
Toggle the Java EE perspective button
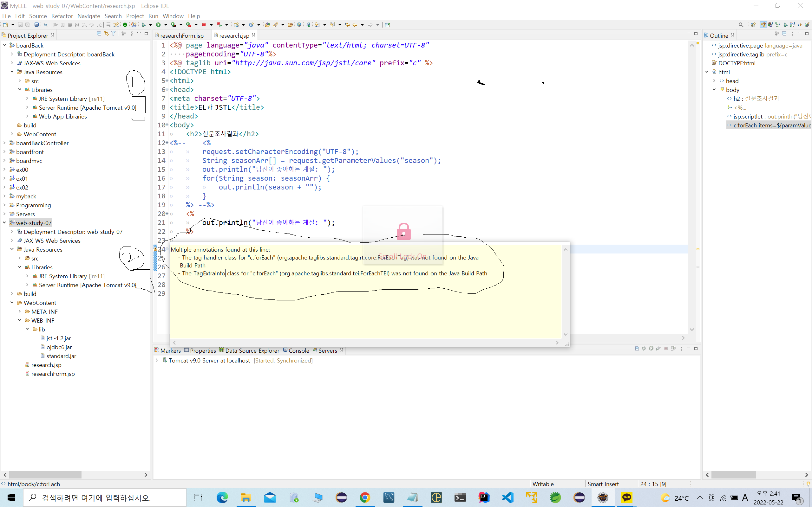click(763, 25)
